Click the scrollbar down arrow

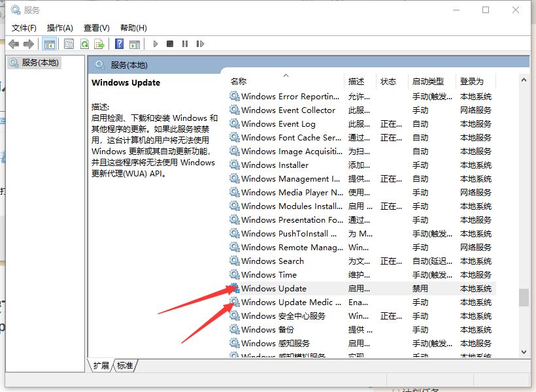(524, 352)
